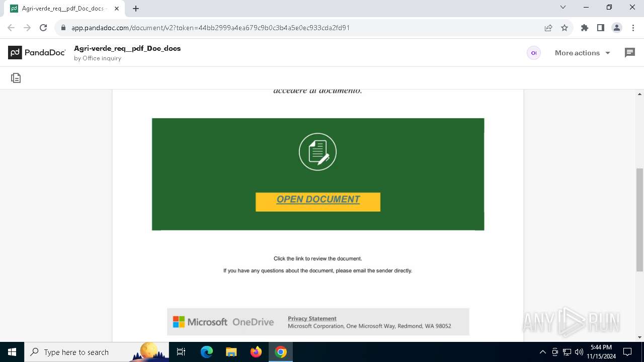Open Chrome profile avatar
The height and width of the screenshot is (362, 644).
click(617, 28)
